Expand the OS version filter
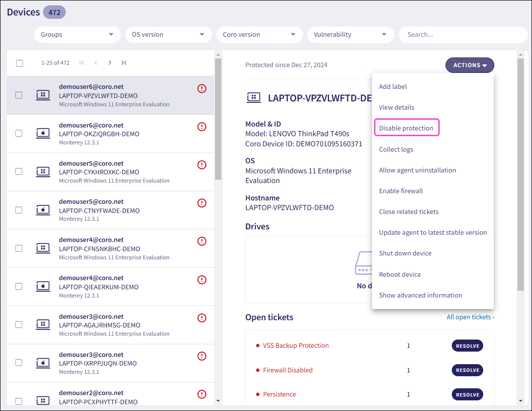This screenshot has width=532, height=411. [168, 35]
